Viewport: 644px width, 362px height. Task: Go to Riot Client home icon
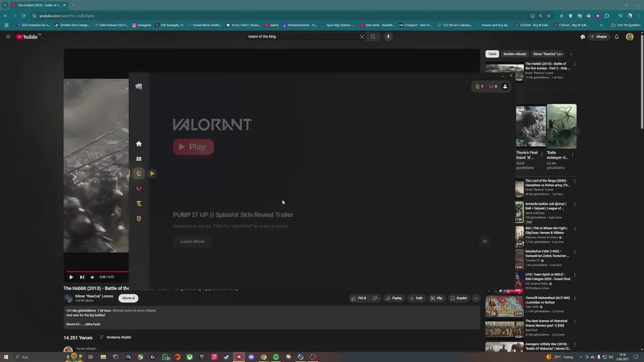point(139,144)
